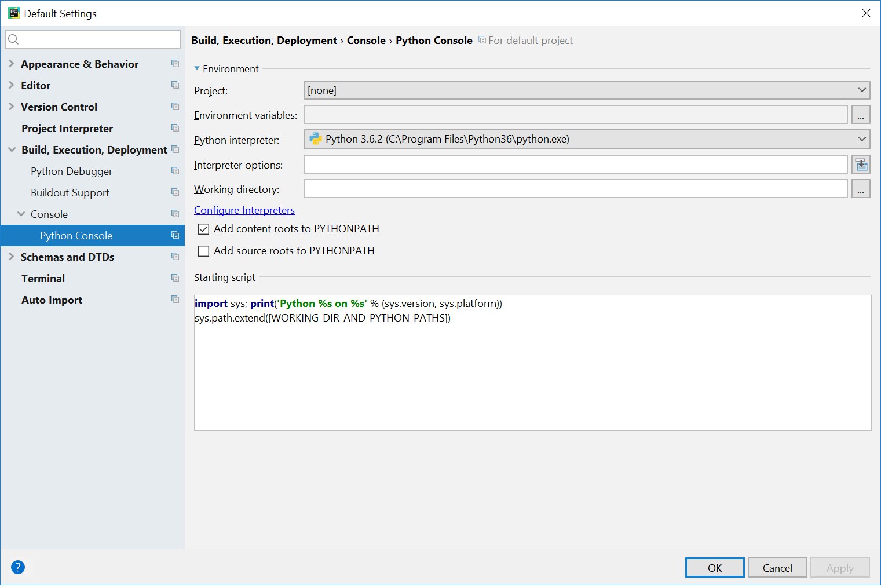Click the project-level icon beside Auto Import
Viewport: 881px width, 588px height.
(175, 300)
